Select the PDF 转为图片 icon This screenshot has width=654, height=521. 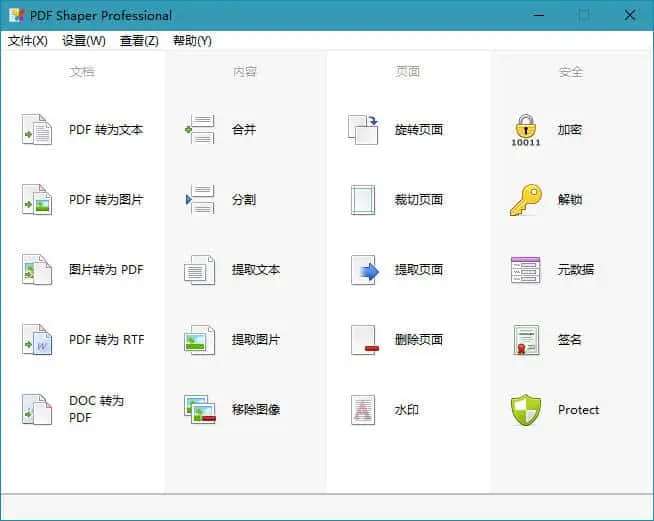(x=37, y=200)
